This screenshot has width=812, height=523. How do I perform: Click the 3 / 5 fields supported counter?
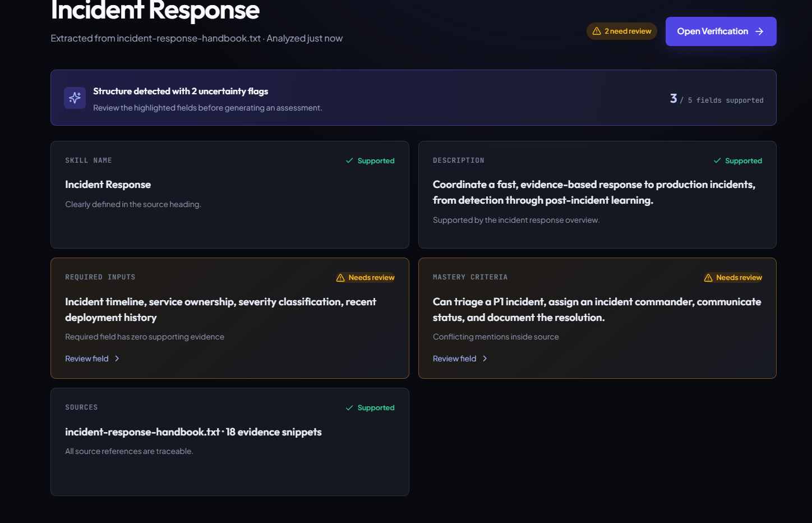[x=717, y=99]
